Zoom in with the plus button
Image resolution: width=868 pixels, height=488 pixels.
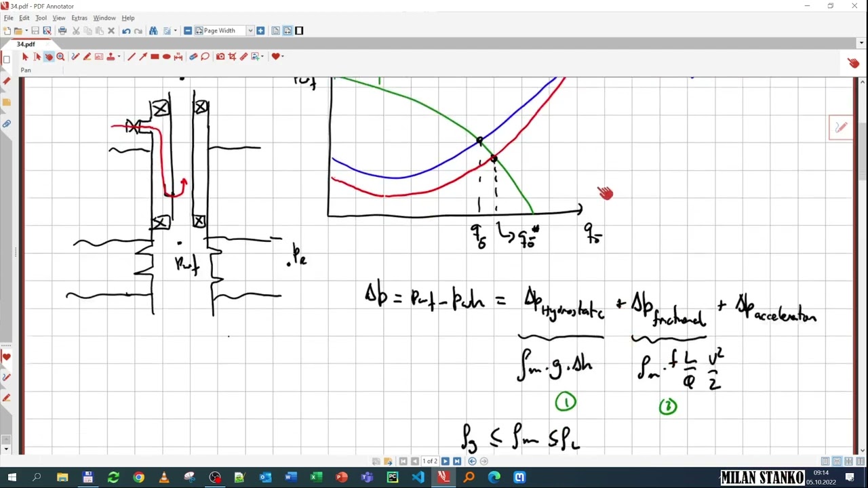coord(260,30)
